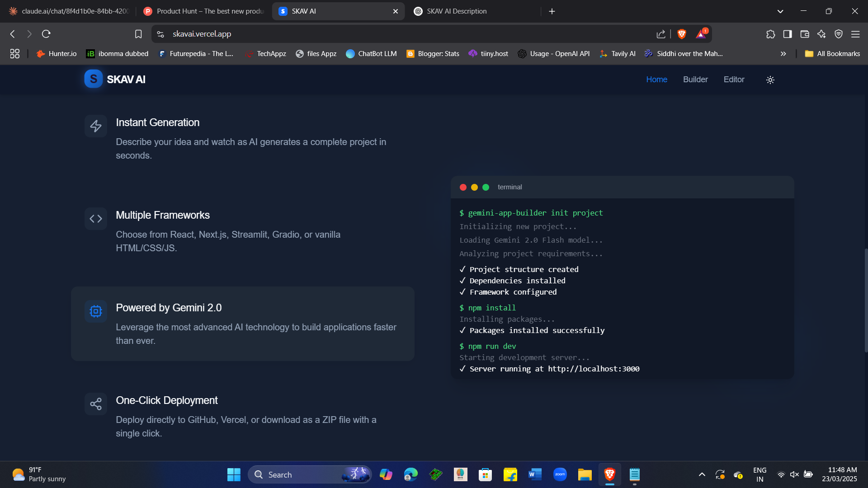Click the green terminal window dot
Viewport: 868px width, 488px height.
(x=486, y=188)
